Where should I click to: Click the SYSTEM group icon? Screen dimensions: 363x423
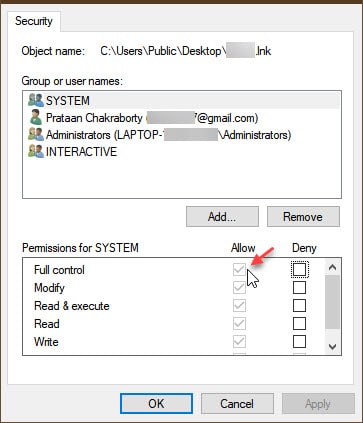point(36,100)
